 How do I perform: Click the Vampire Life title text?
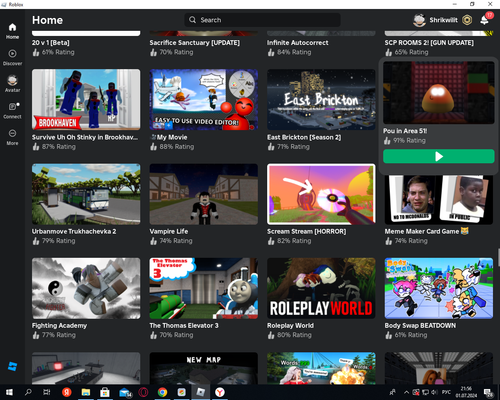click(169, 231)
